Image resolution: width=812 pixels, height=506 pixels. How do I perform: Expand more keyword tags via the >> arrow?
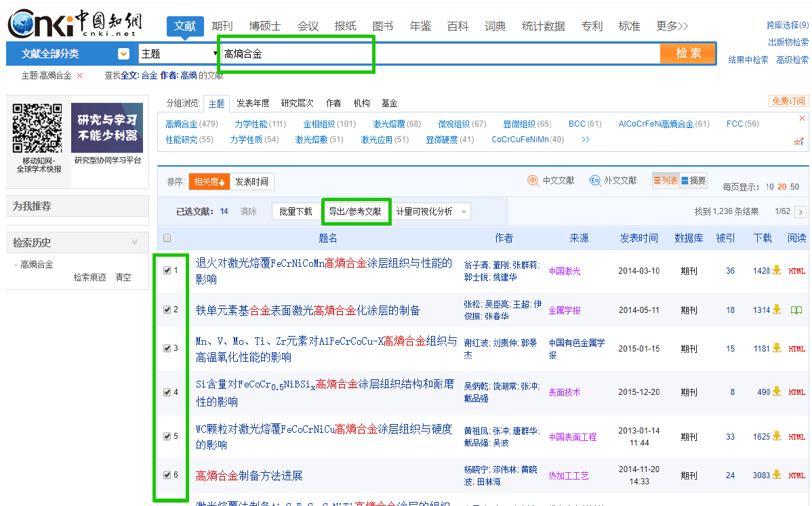coord(586,140)
